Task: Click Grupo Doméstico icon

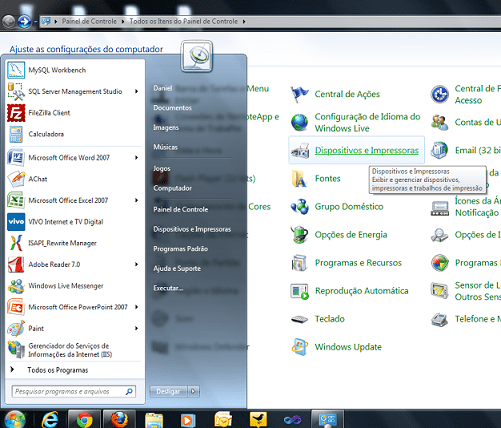Action: click(x=299, y=207)
